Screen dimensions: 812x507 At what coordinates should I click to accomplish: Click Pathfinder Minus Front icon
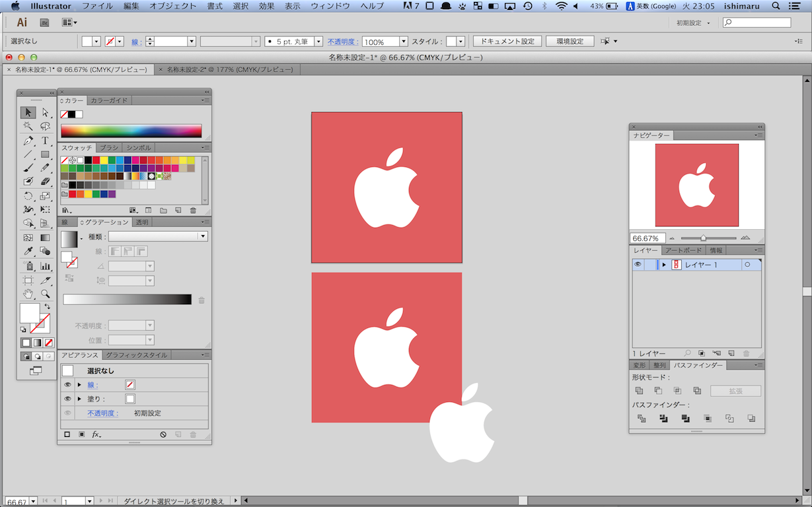pos(658,391)
